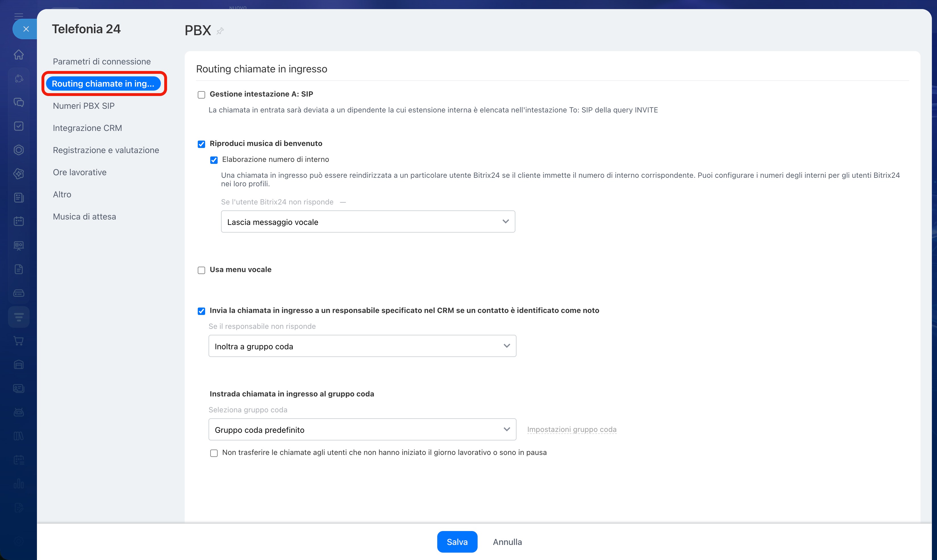Viewport: 937px width, 560px height.
Task: Close the Telefonia 24 slider panel
Action: [26, 29]
